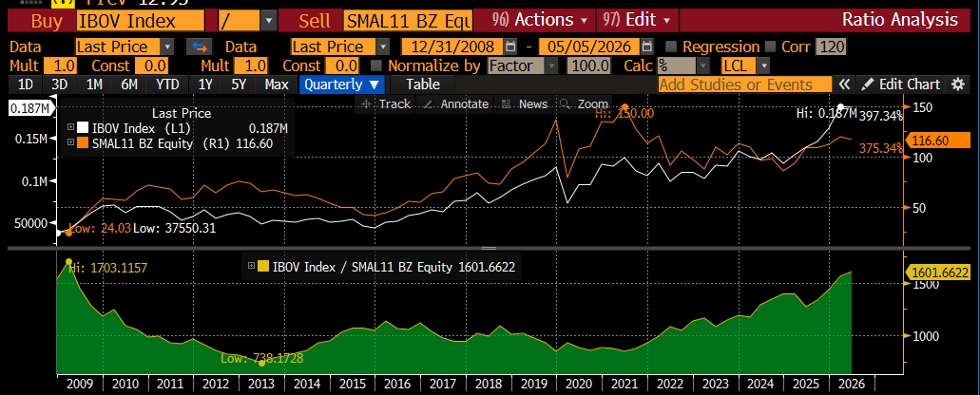Viewport: 980px width, 395px height.
Task: Click the SMAL11 BZ Equity sell field
Action: tap(408, 21)
